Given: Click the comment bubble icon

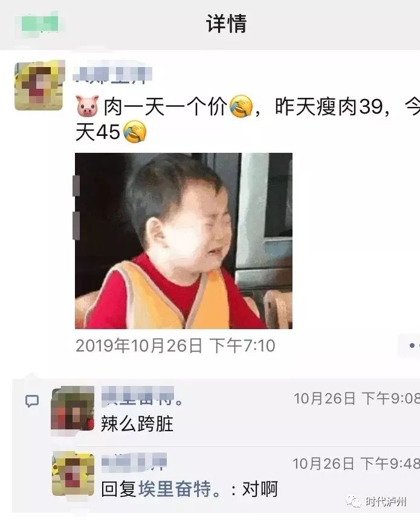Looking at the screenshot, I should click(x=32, y=401).
